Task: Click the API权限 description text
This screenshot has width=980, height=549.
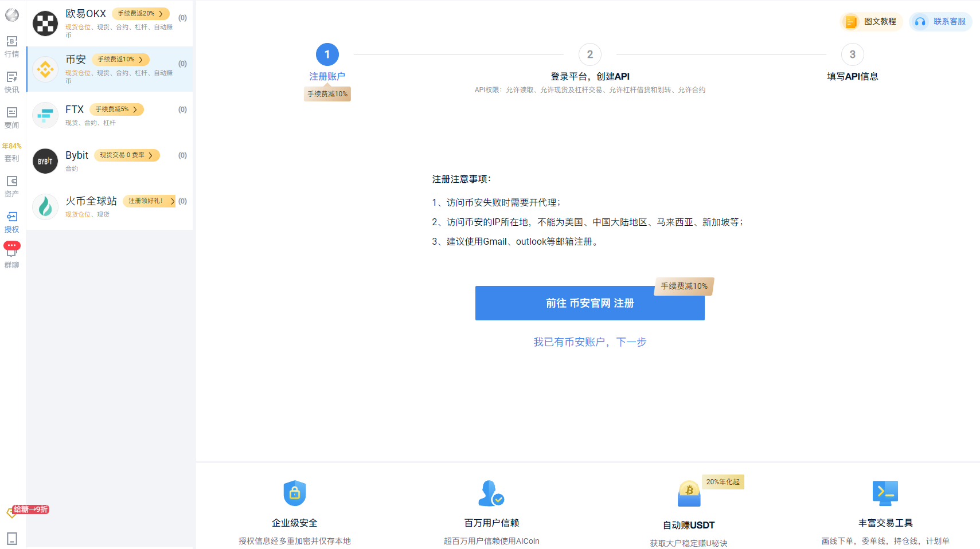Action: click(x=590, y=90)
